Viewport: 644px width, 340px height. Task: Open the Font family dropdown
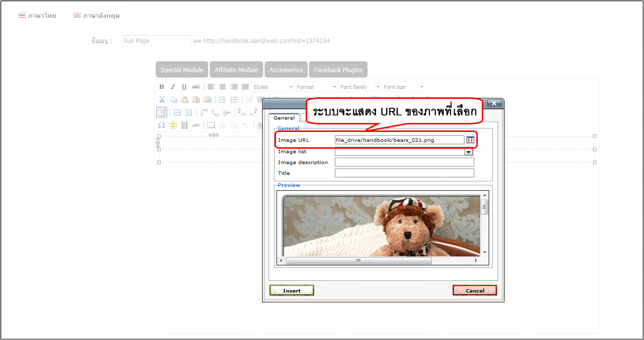click(x=360, y=87)
